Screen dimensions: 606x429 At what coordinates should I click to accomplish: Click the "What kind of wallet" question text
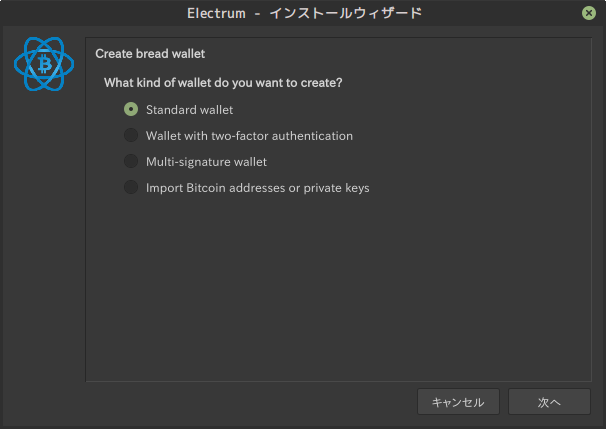pos(223,83)
